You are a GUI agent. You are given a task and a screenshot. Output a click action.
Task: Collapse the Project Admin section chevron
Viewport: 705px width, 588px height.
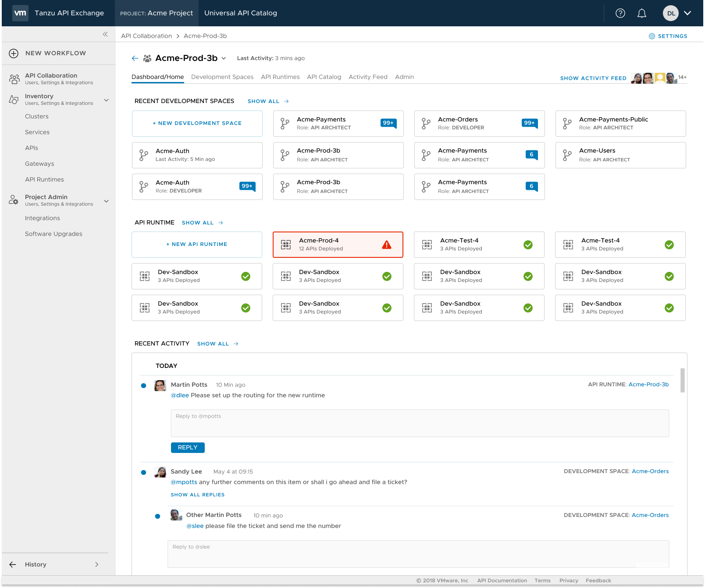(106, 201)
